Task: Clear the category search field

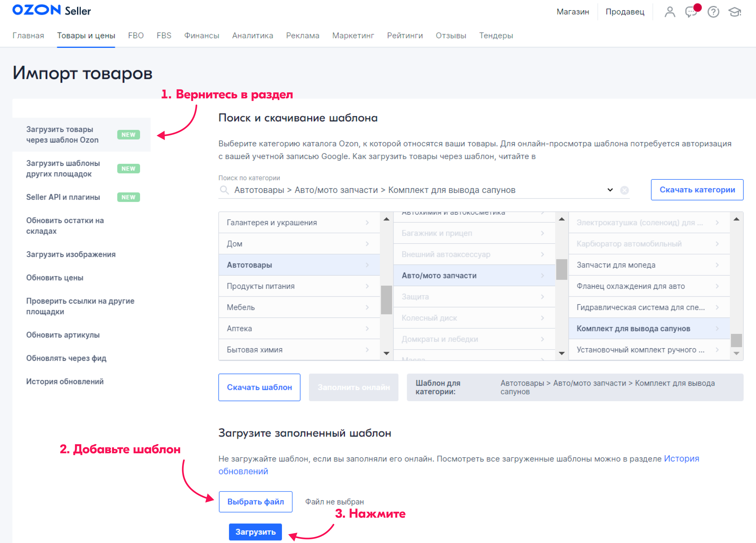Action: (624, 190)
